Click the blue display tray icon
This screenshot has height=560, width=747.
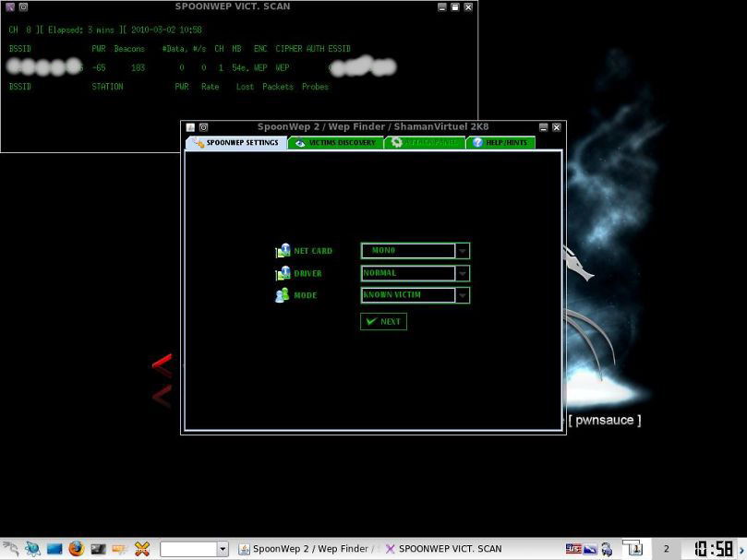click(x=590, y=549)
